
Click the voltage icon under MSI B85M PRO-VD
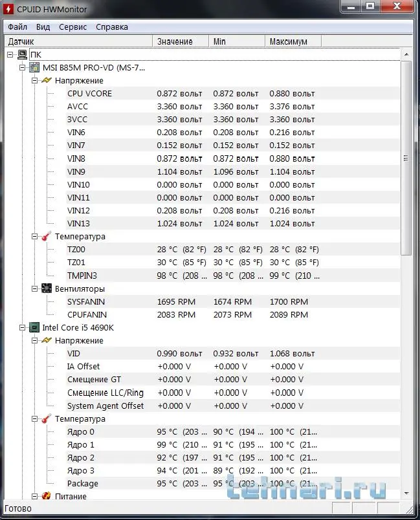pos(47,80)
